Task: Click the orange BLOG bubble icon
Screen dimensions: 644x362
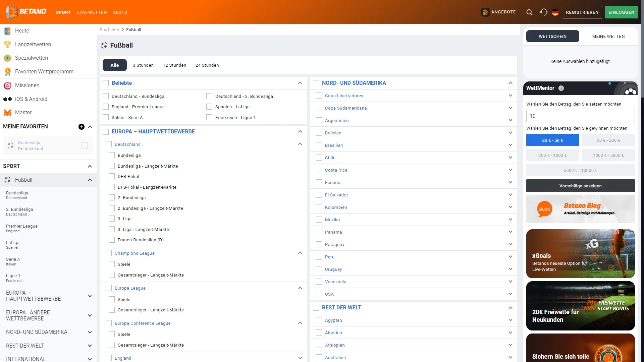Action: coord(544,209)
